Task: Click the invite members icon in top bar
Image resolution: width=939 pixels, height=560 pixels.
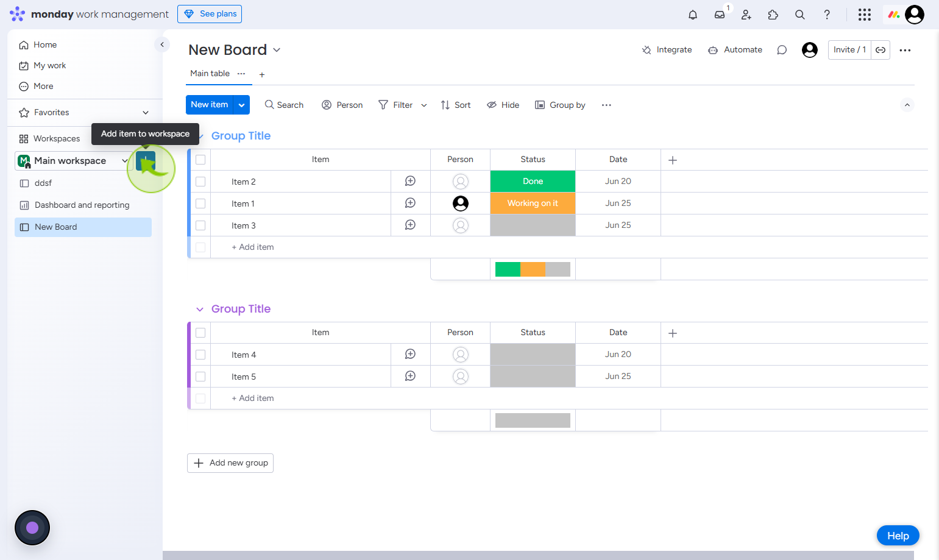Action: pos(746,15)
